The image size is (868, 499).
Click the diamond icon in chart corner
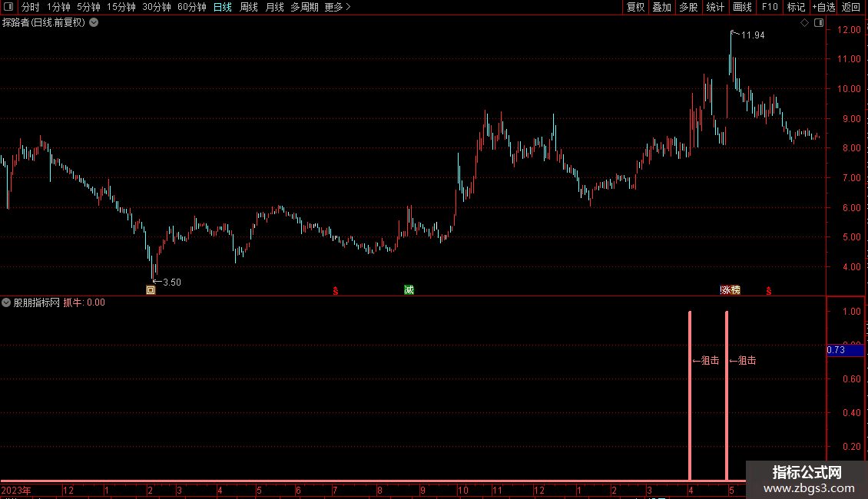(x=805, y=23)
